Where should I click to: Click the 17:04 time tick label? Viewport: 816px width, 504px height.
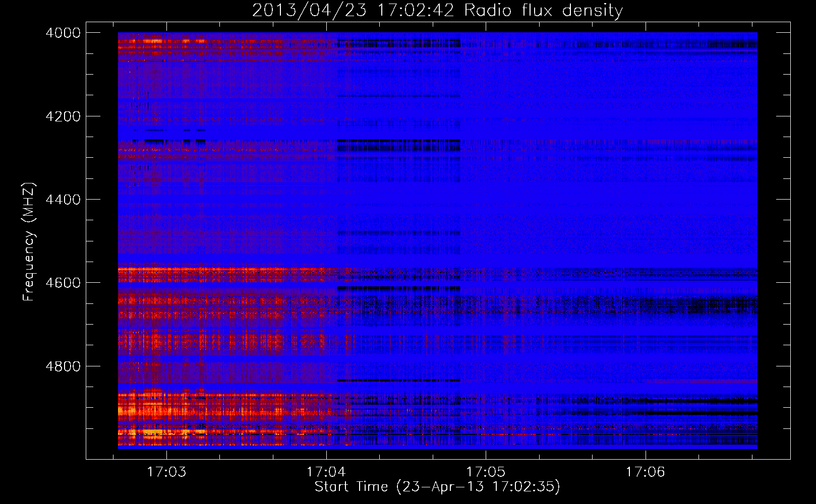326,472
